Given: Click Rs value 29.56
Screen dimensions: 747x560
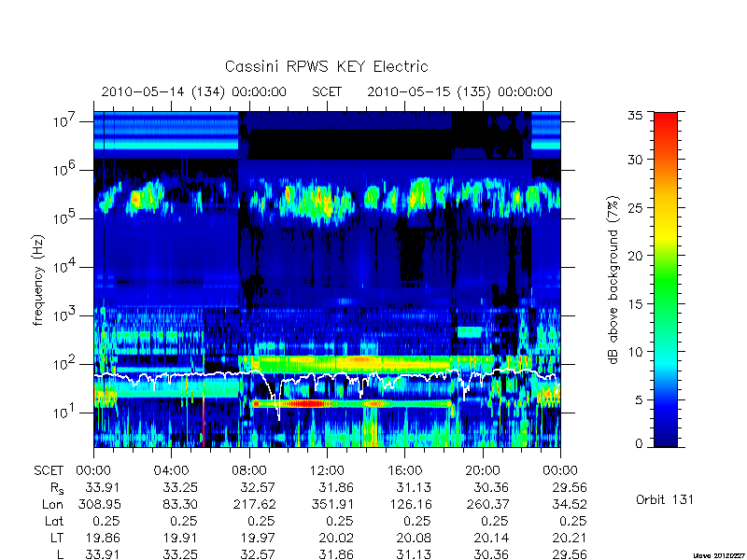Looking at the screenshot, I should click(570, 487).
